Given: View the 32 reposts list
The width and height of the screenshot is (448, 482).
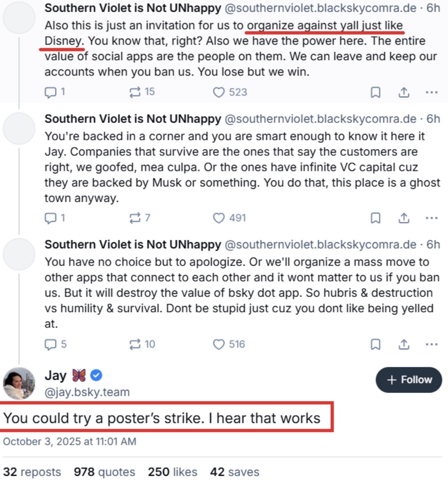Looking at the screenshot, I should (x=32, y=472).
